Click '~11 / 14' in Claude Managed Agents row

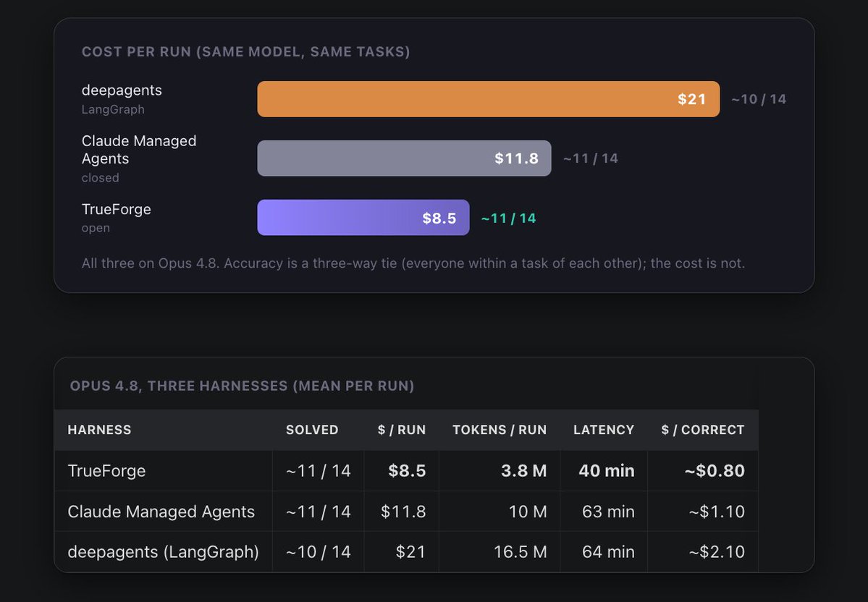(319, 512)
